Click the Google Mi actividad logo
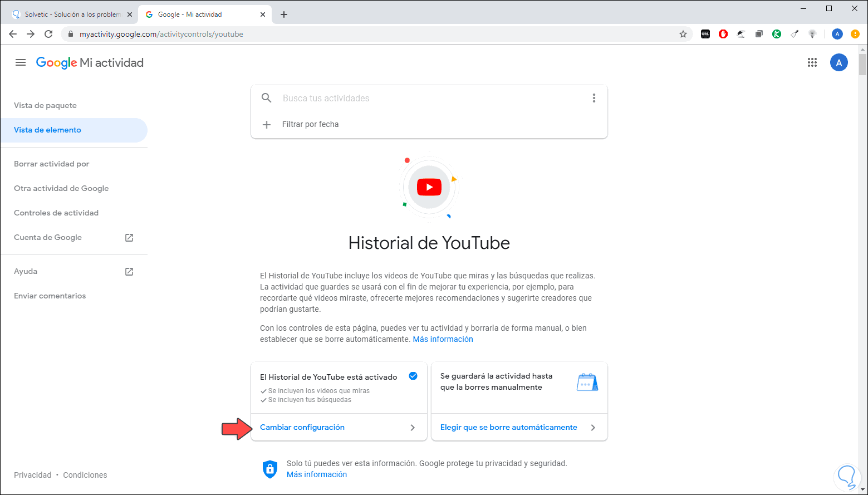 click(90, 63)
